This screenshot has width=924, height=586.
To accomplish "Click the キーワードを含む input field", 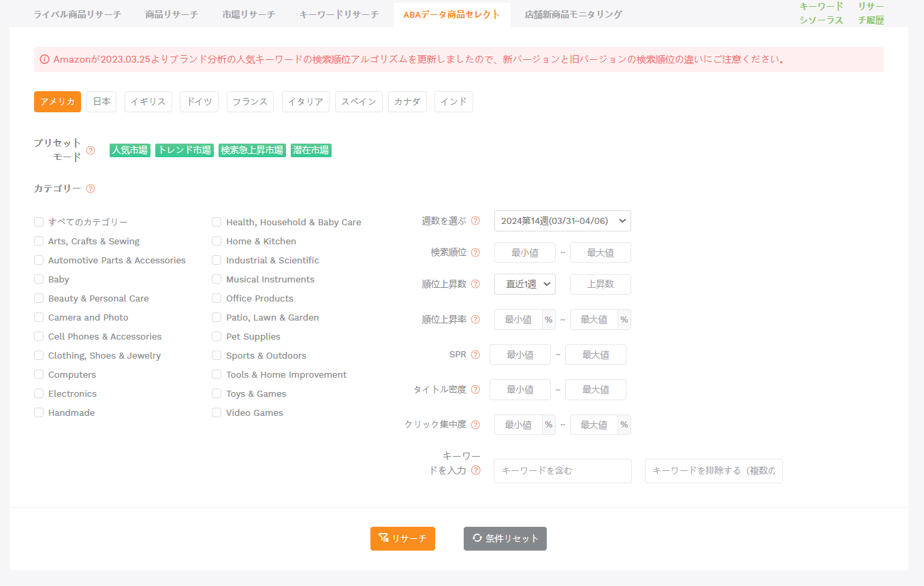I will tap(562, 470).
